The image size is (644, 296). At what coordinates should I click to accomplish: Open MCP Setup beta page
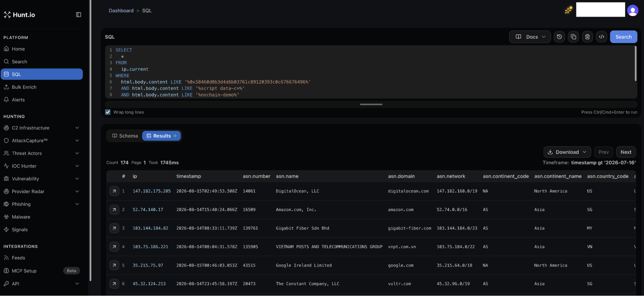pos(42,271)
